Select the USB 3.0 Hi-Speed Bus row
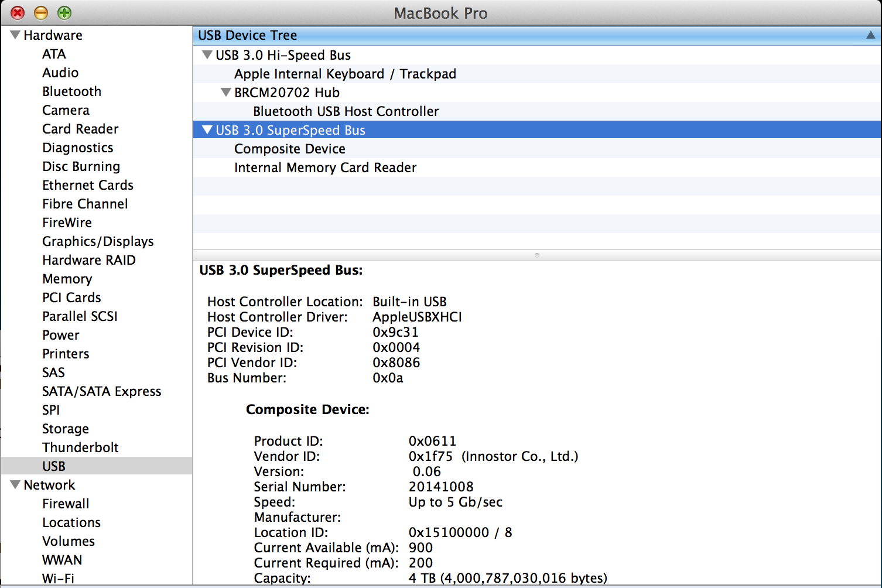The image size is (882, 588). 537,55
